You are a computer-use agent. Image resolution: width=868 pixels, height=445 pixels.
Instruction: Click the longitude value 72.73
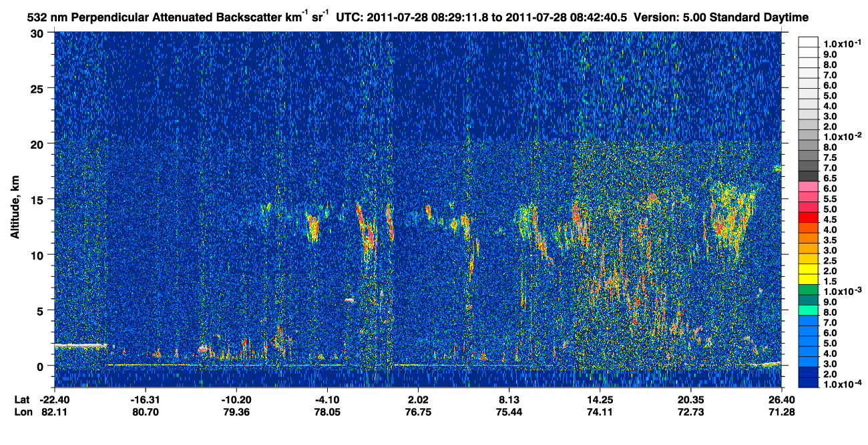click(691, 412)
